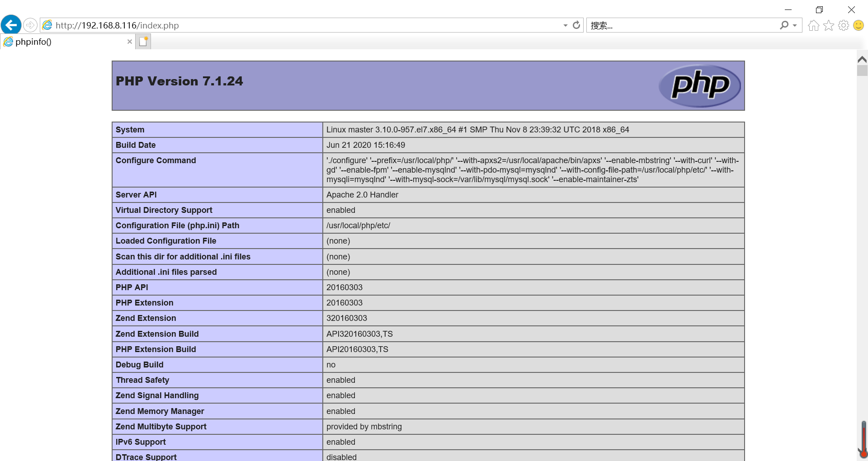Click the PHP API label
This screenshot has width=868, height=461.
132,287
